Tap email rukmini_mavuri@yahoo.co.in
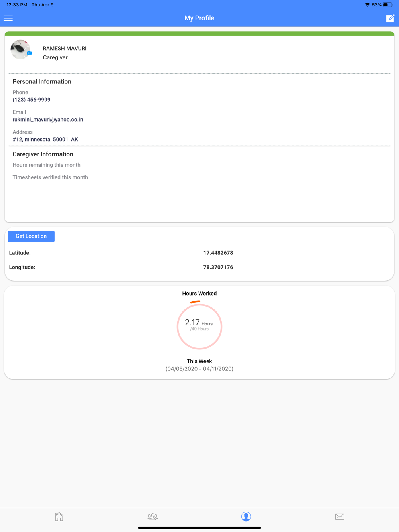399x532 pixels. tap(48, 120)
